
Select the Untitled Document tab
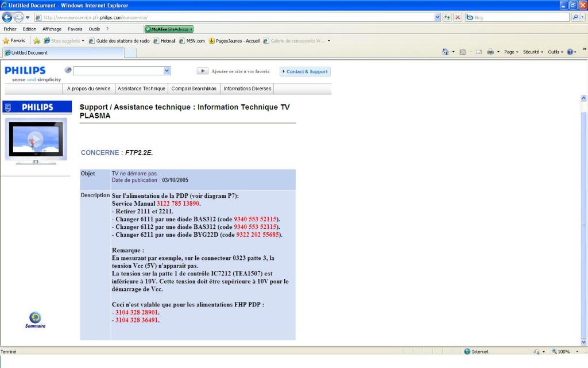coord(63,52)
